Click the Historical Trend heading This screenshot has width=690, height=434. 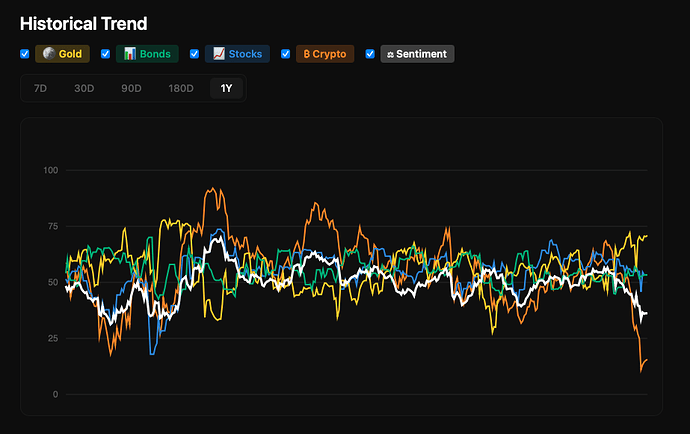point(83,23)
